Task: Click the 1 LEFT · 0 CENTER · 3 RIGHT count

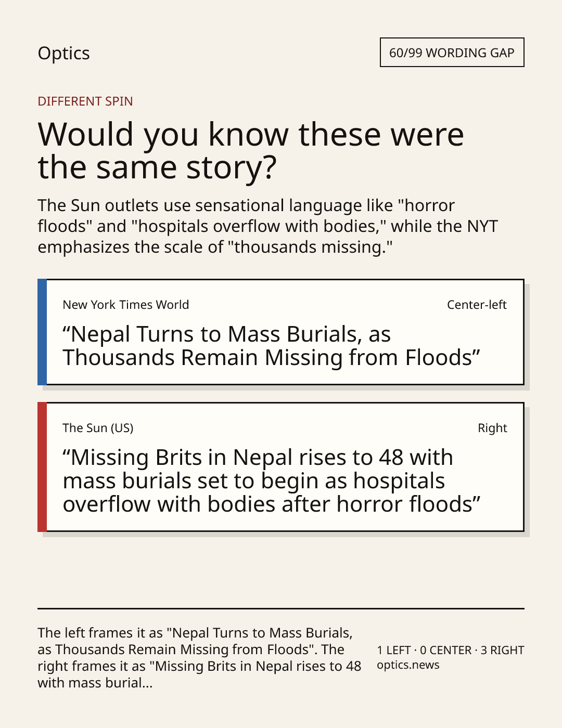Action: tap(451, 650)
